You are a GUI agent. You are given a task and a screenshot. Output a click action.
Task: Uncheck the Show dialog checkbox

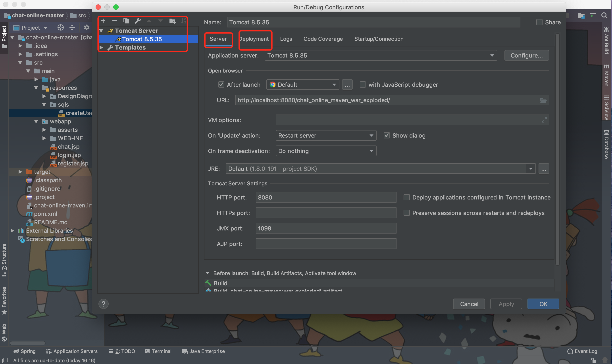[387, 135]
